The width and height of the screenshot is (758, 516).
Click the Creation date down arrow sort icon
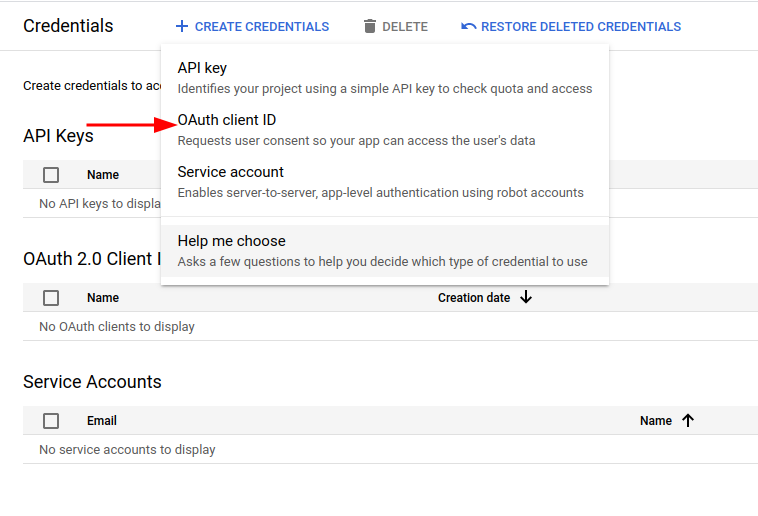526,297
